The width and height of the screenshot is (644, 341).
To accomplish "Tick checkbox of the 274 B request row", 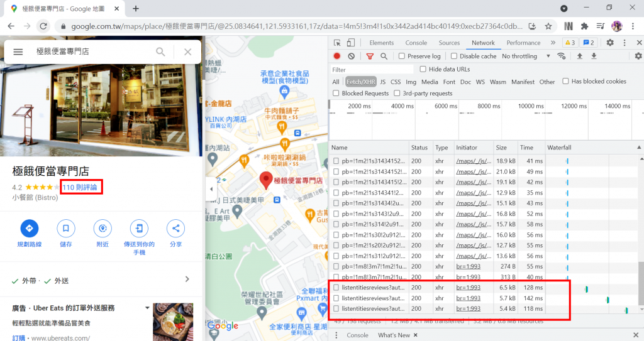I will (x=336, y=266).
